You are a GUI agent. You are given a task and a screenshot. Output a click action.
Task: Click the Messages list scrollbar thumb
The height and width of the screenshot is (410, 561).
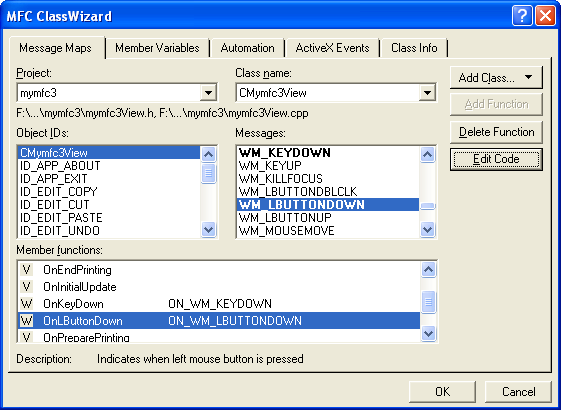427,206
